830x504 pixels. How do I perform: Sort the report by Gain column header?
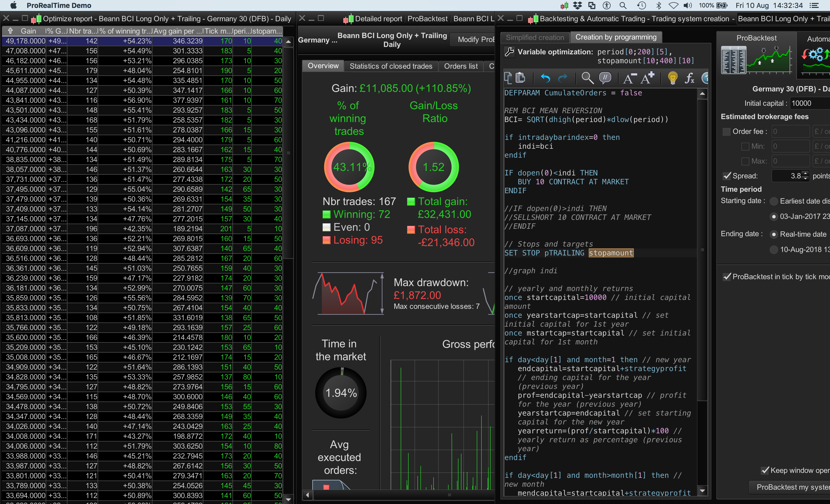tap(28, 31)
